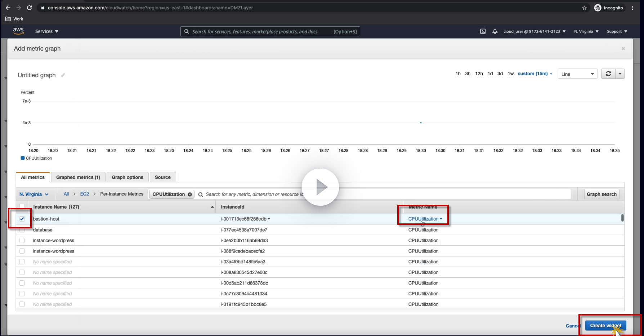Viewport: 644px width, 336px height.
Task: Open the notifications bell icon
Action: pos(495,31)
